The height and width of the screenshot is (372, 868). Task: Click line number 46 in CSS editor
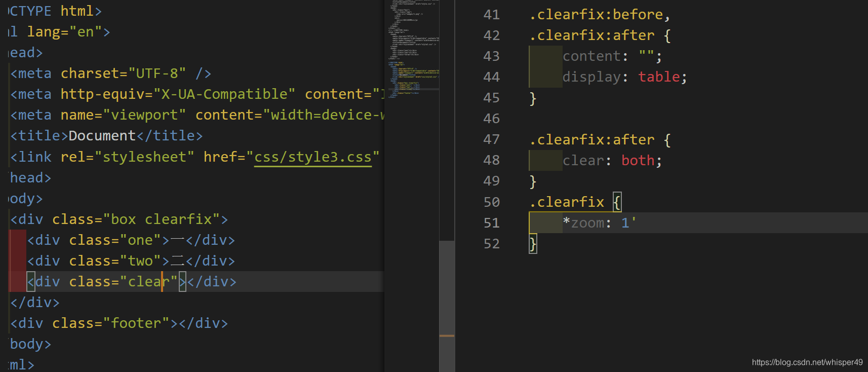click(x=491, y=119)
